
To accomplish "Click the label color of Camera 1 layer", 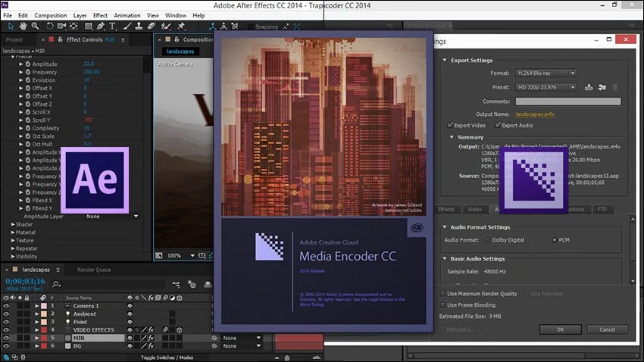I will [x=43, y=306].
